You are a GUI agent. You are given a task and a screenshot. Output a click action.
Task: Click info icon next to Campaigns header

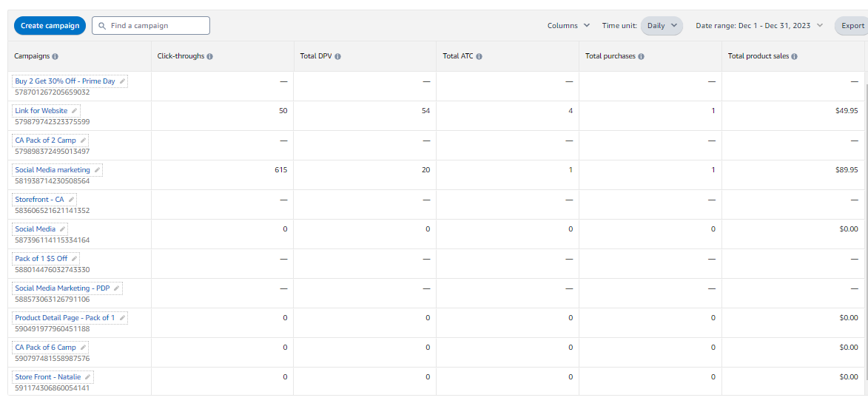point(55,56)
